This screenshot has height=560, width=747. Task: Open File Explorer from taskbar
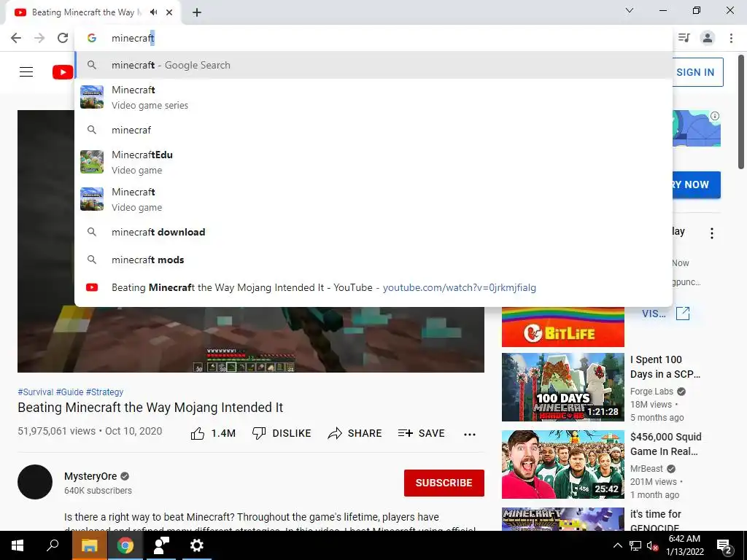89,545
